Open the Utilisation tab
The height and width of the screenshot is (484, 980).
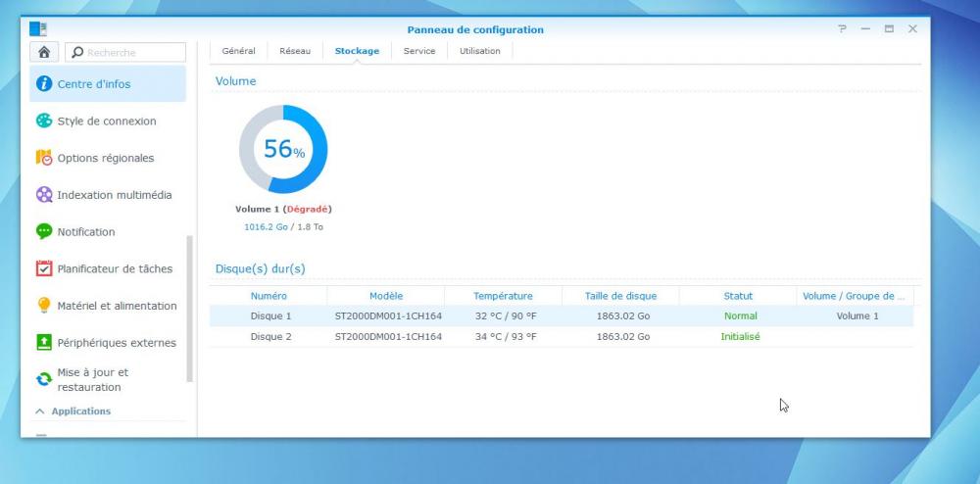pyautogui.click(x=479, y=51)
